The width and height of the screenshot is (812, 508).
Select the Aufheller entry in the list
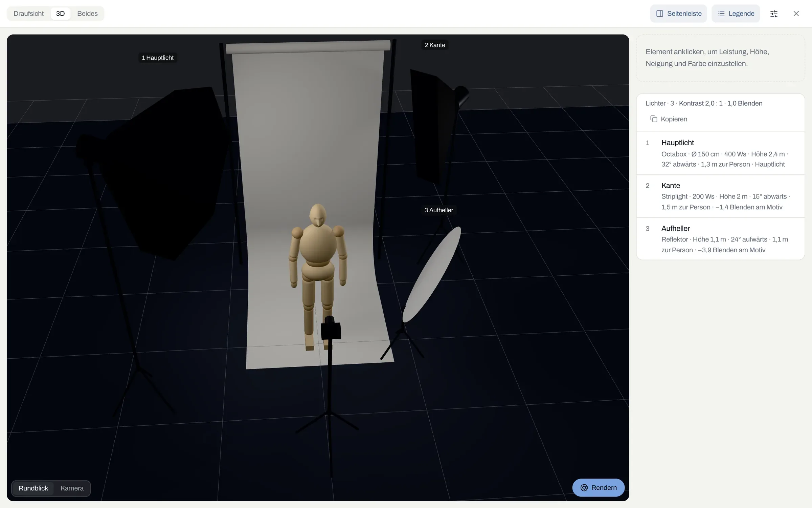[x=721, y=239]
